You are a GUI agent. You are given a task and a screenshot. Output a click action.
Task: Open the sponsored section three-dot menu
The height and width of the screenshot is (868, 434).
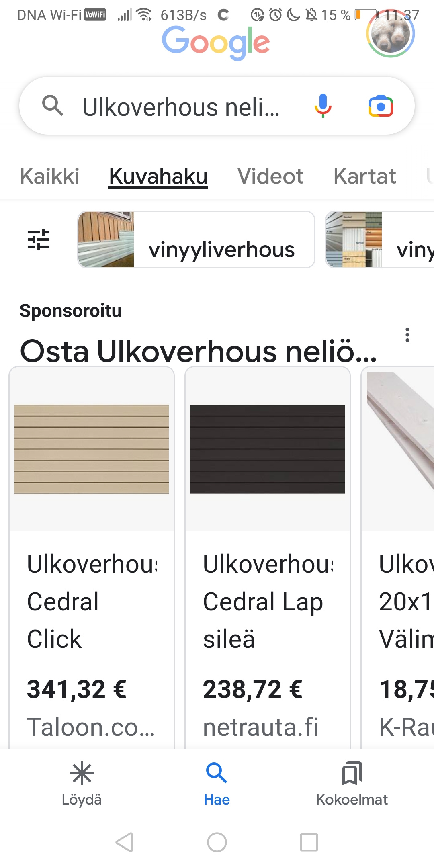coord(407,335)
